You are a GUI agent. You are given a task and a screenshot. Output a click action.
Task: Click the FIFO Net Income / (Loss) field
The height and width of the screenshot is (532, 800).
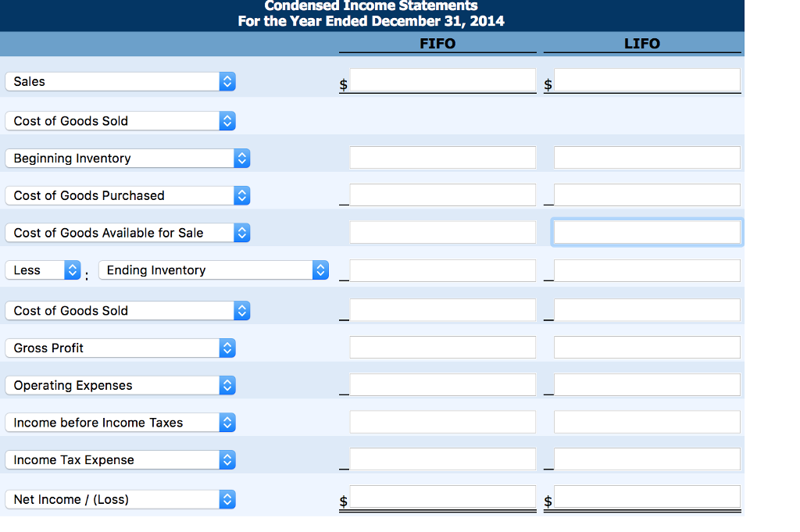(x=443, y=497)
